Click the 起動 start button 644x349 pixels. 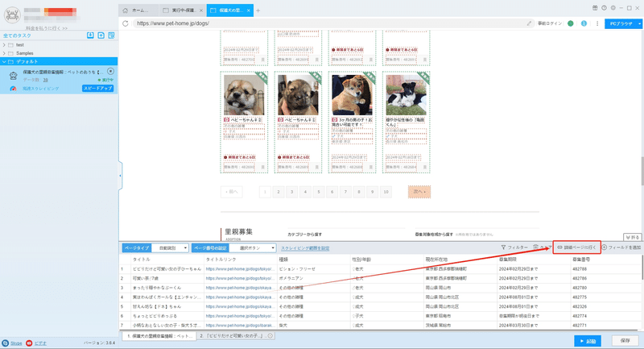(x=588, y=341)
